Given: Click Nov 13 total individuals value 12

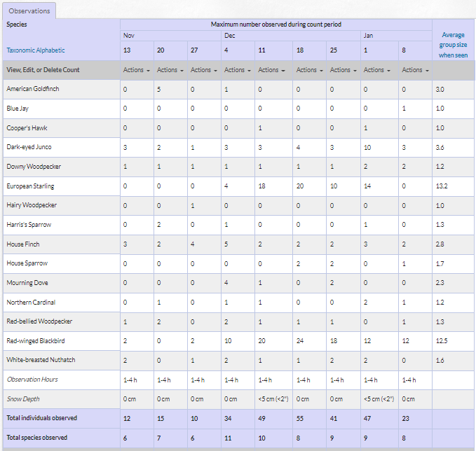Looking at the screenshot, I should pyautogui.click(x=127, y=419).
